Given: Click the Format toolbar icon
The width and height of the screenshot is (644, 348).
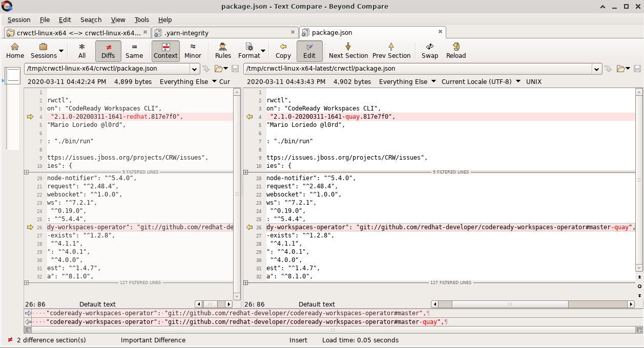Looking at the screenshot, I should 249,51.
